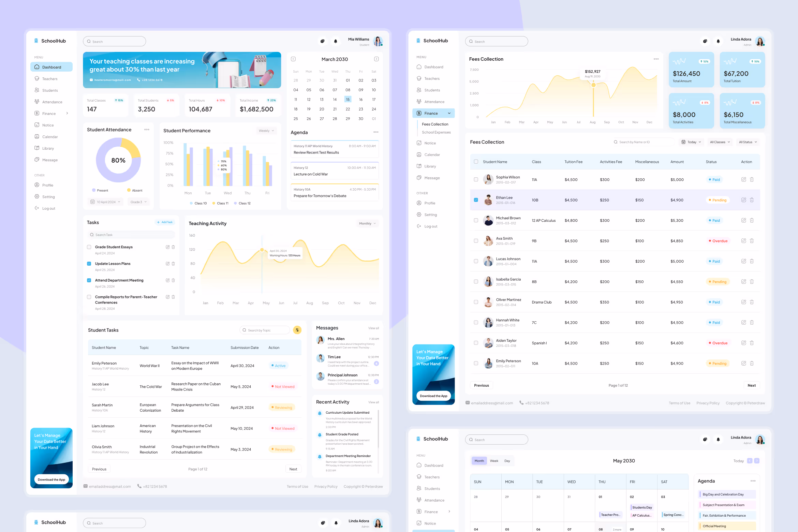Open the Weekly dropdown in Student Performance
The height and width of the screenshot is (532, 798).
(266, 131)
